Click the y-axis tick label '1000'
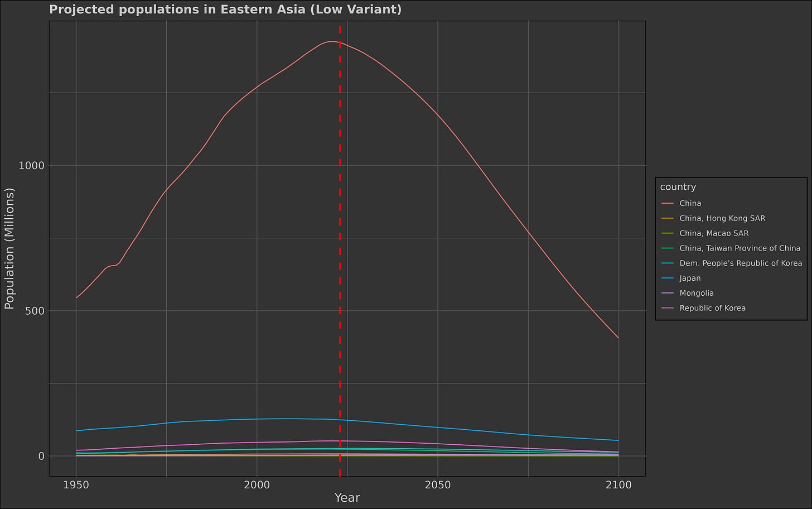The width and height of the screenshot is (812, 509). click(32, 166)
